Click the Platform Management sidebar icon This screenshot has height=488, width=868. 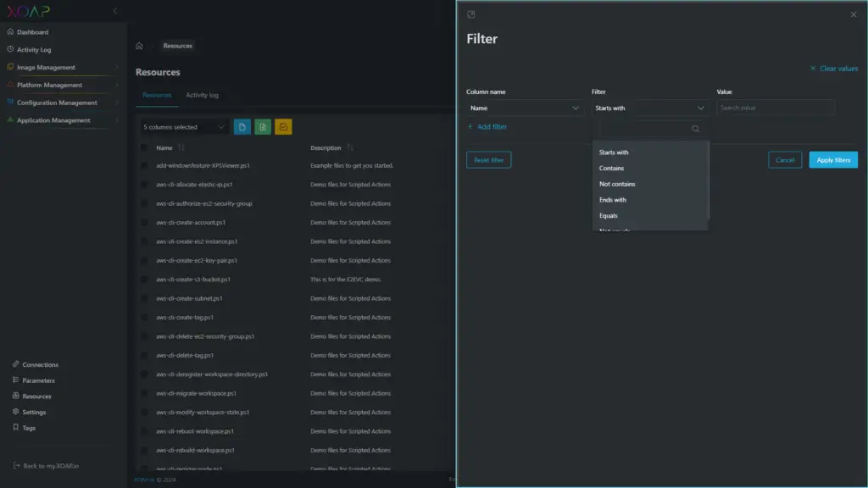click(10, 85)
